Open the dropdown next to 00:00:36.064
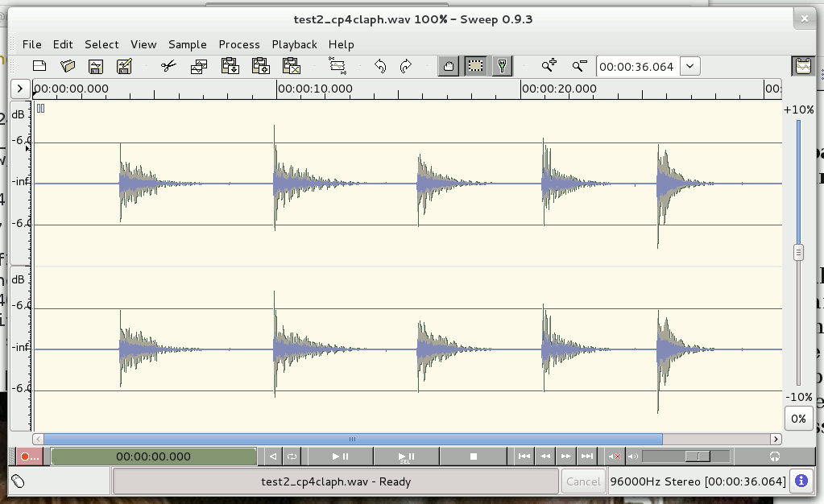824x504 pixels. (x=689, y=66)
